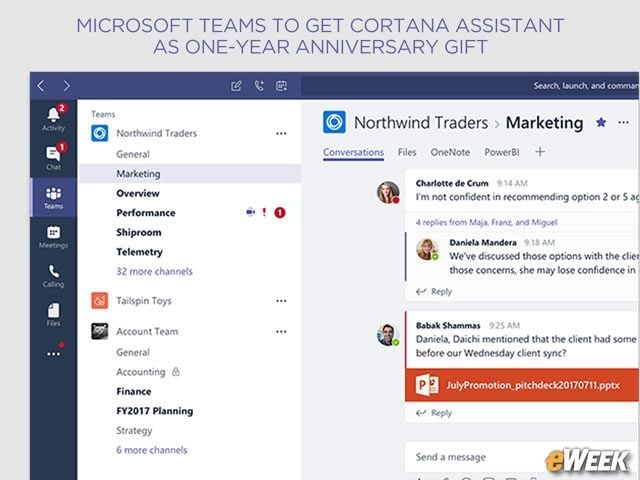Screen dimensions: 640x480
Task: Click unread badge on Performance channel
Action: 280,212
